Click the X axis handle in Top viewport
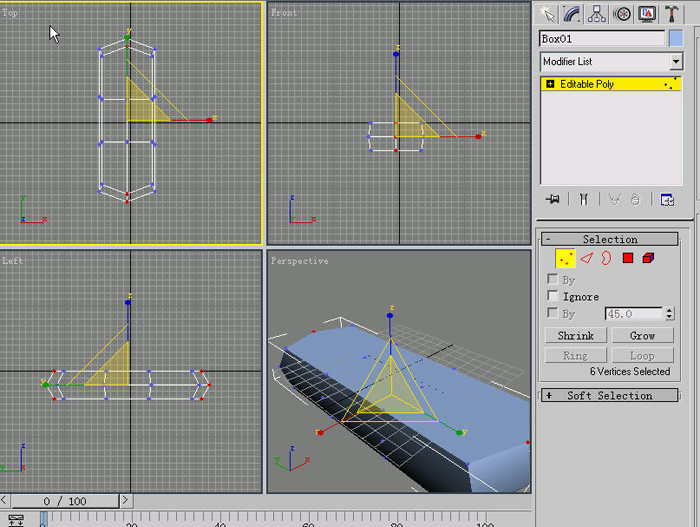 click(209, 120)
